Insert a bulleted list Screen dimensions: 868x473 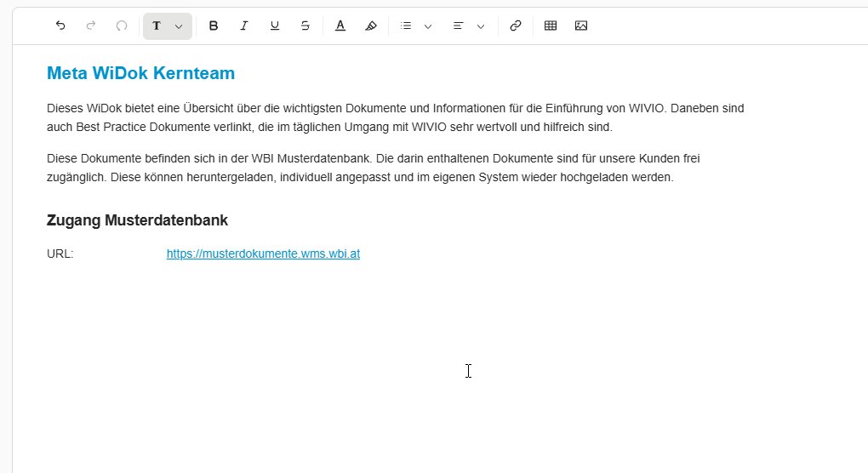click(x=406, y=26)
